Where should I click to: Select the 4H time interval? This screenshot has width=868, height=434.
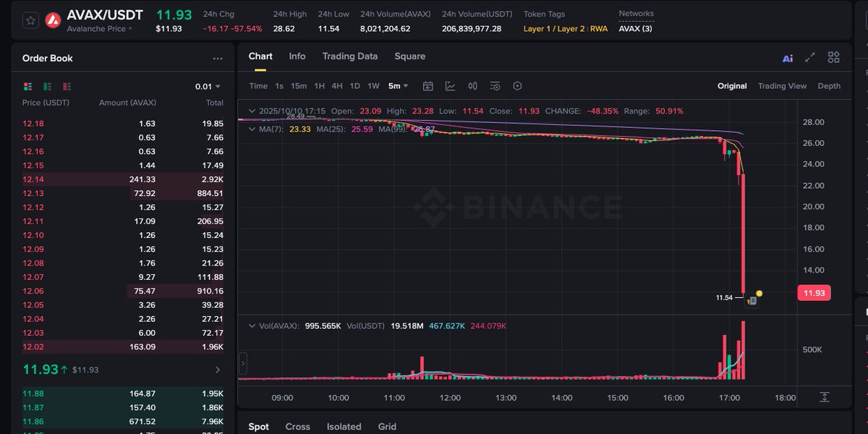coord(337,86)
